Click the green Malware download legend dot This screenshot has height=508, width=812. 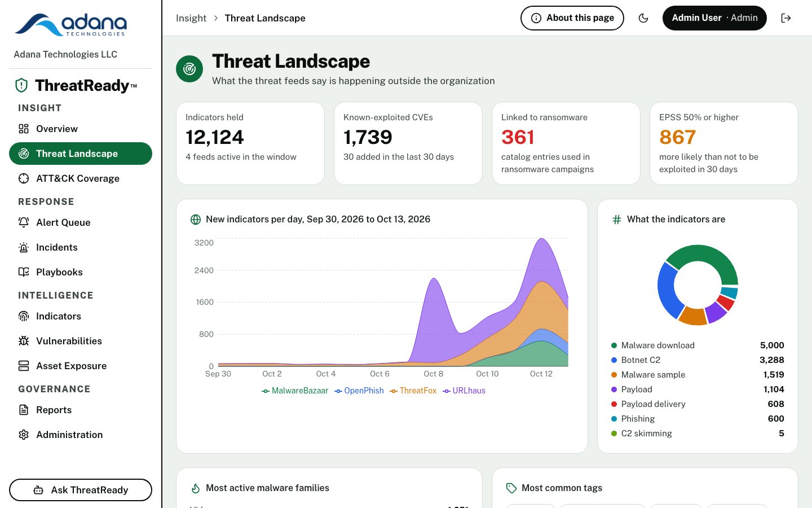click(614, 345)
